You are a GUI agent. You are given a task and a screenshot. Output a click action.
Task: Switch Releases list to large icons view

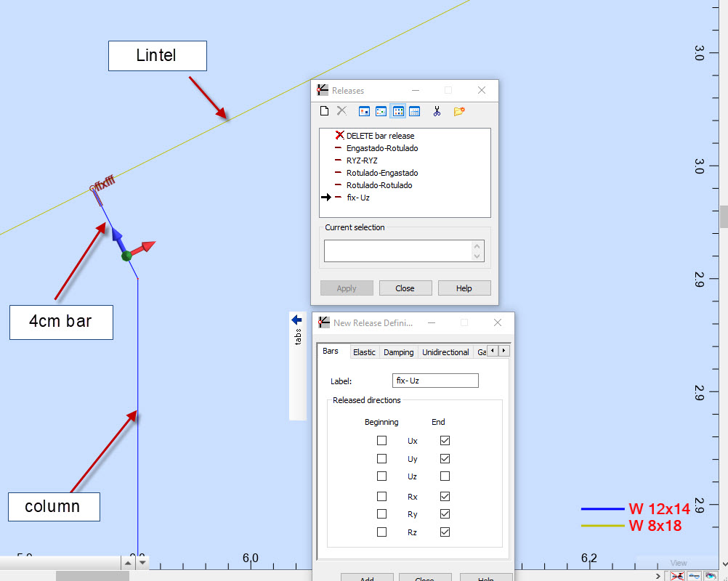coord(364,111)
